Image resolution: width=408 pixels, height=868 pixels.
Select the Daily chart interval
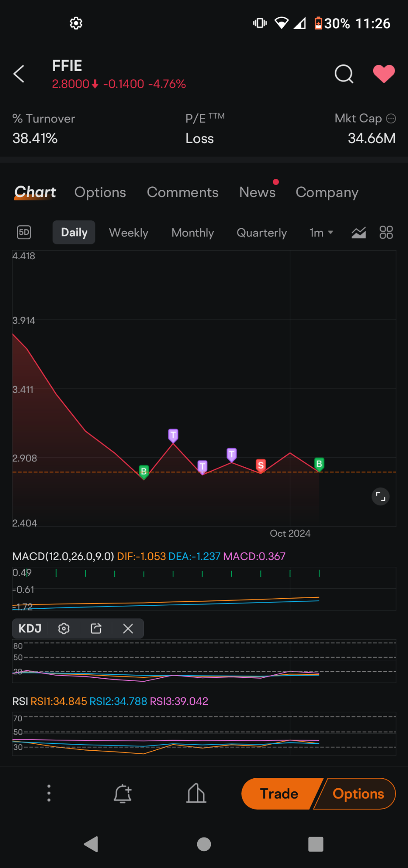74,232
